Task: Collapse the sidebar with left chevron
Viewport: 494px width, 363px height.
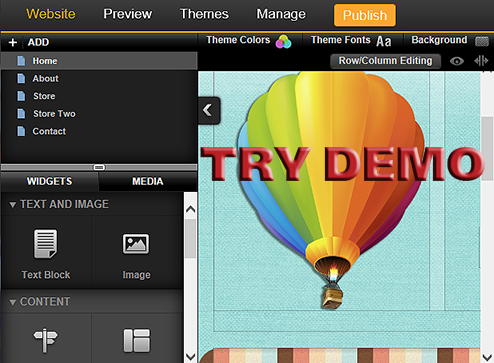Action: 209,110
